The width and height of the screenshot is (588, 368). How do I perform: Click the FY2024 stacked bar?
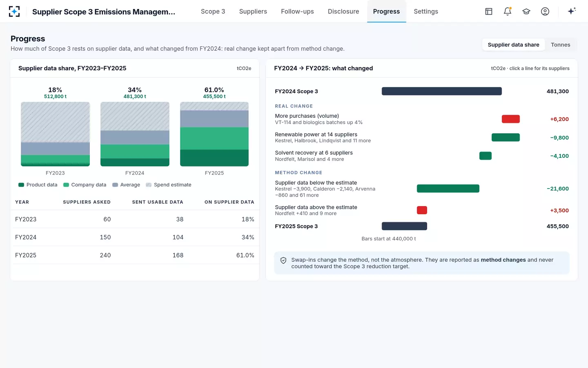click(135, 134)
